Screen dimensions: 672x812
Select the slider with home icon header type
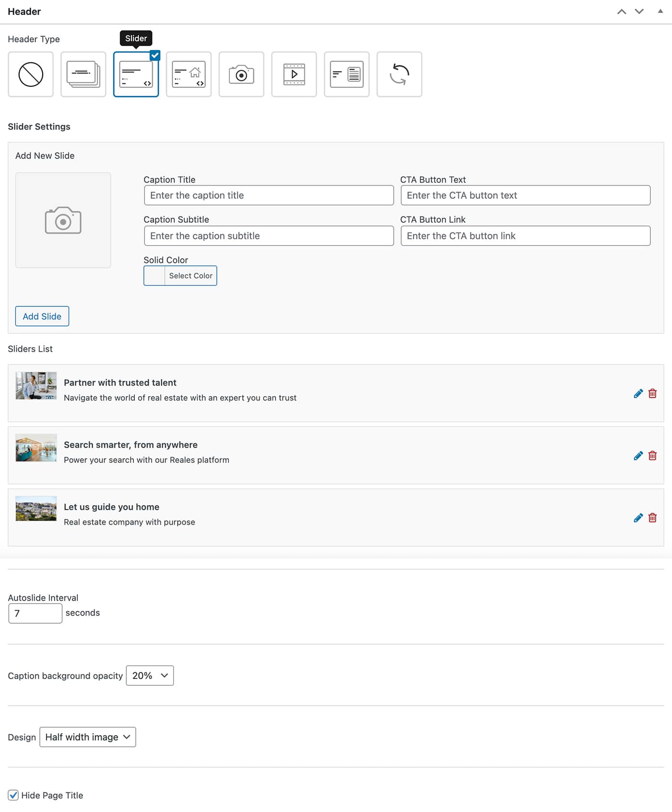tap(189, 74)
